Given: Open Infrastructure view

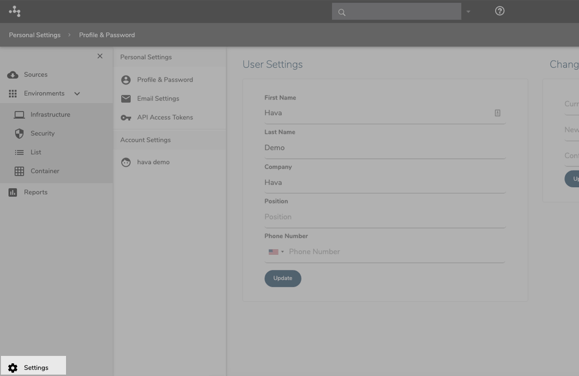Looking at the screenshot, I should click(50, 114).
